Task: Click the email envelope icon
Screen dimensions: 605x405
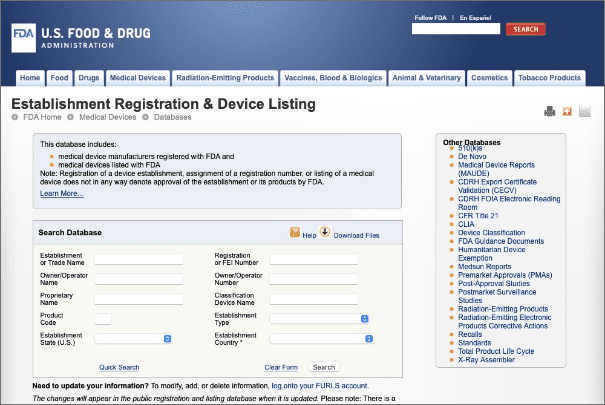Action: (x=585, y=111)
